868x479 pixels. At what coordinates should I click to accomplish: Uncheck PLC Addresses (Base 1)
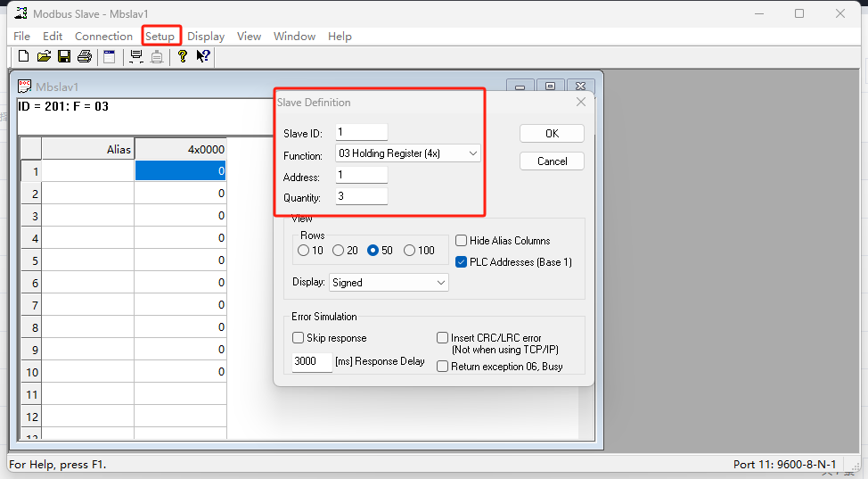point(462,262)
